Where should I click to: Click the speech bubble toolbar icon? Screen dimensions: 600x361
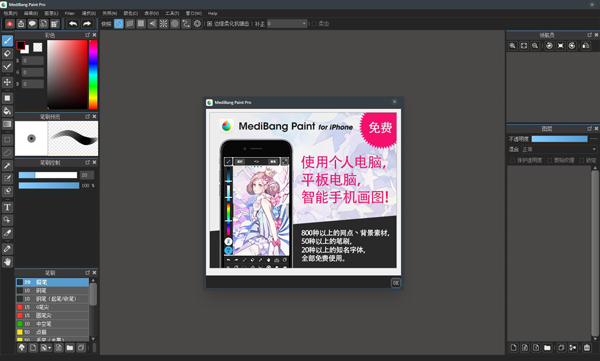(32, 24)
